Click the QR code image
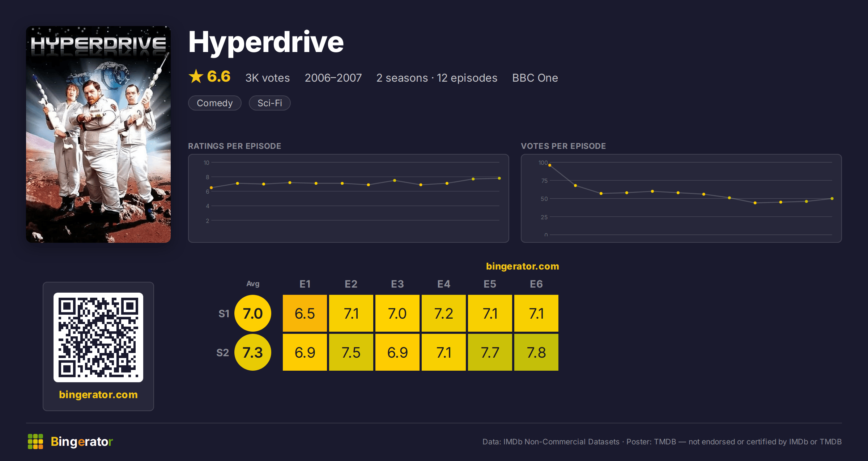868x461 pixels. pos(98,337)
